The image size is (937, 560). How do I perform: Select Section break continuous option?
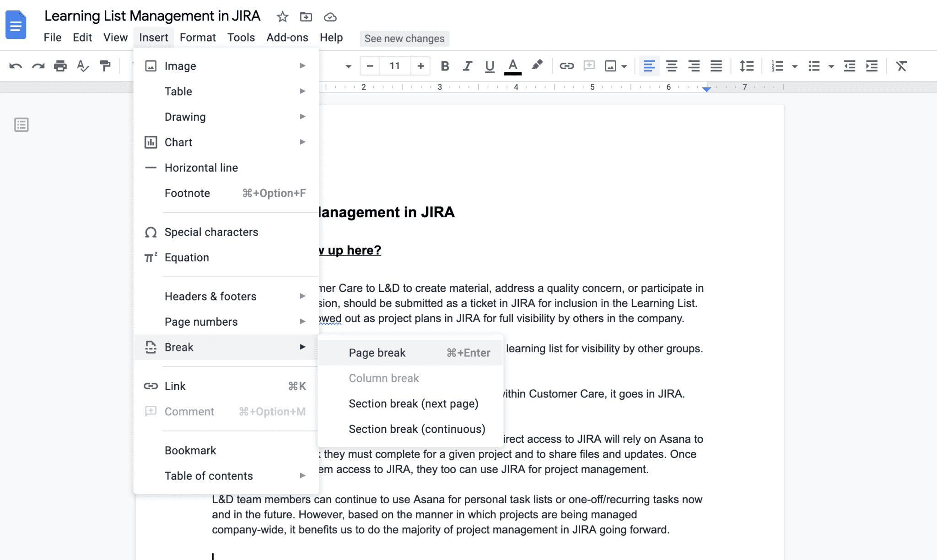[416, 429]
